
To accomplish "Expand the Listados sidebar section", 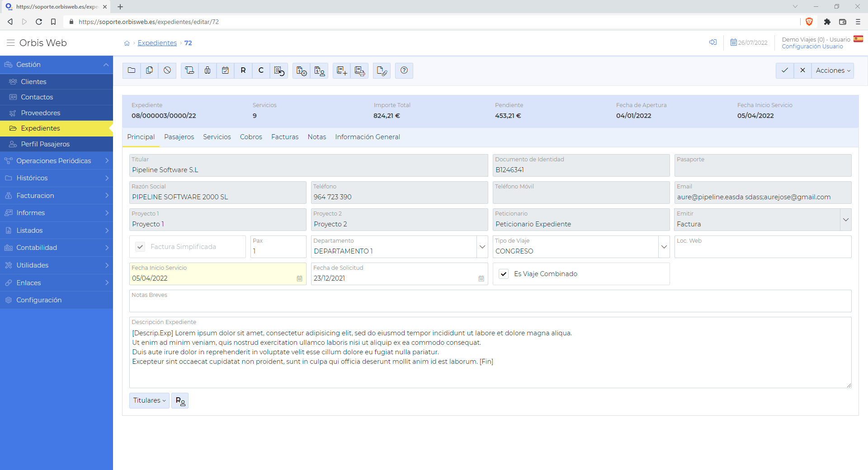I will [57, 230].
